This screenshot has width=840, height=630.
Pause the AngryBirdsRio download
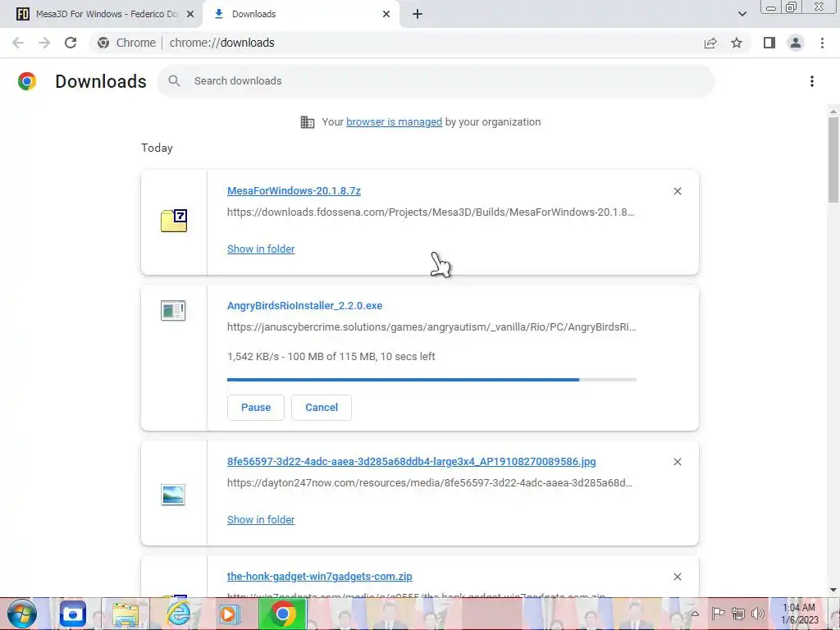click(256, 408)
